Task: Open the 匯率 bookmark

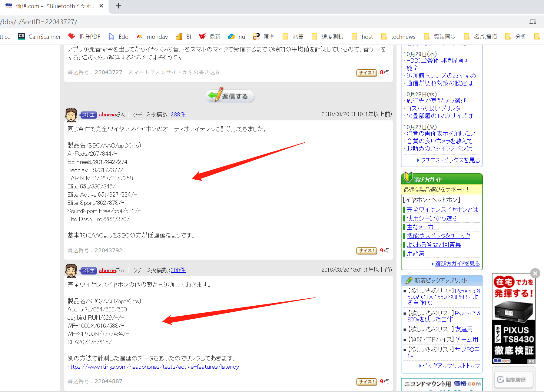Action: click(x=264, y=37)
